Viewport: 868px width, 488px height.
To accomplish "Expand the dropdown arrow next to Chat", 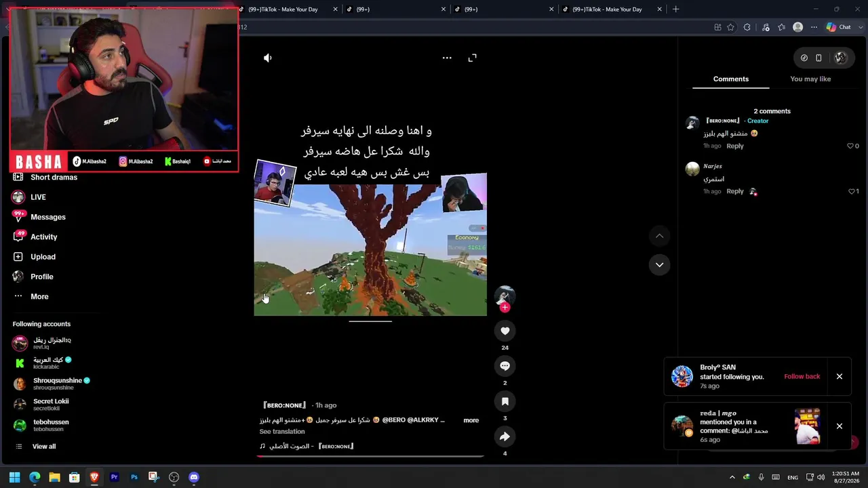I will [859, 27].
